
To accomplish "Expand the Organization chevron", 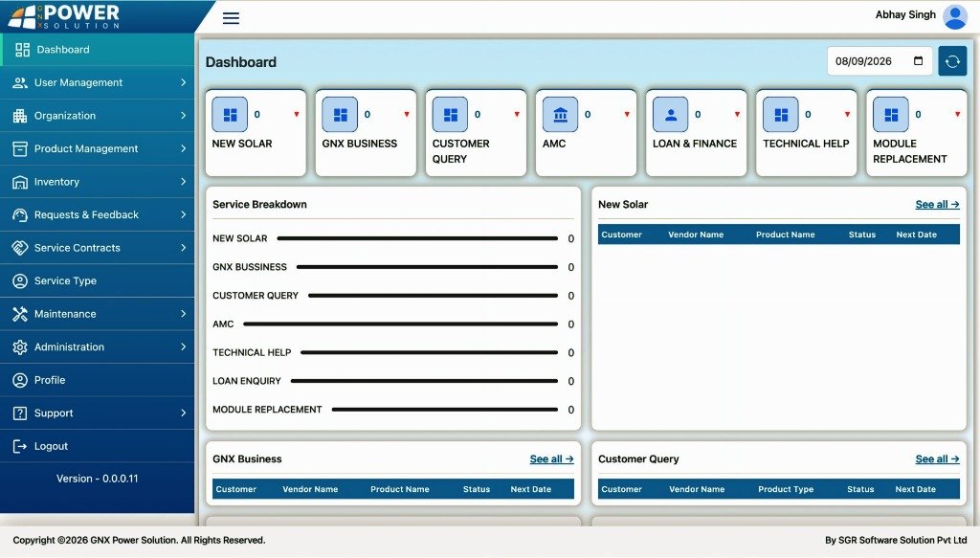I will pos(183,116).
